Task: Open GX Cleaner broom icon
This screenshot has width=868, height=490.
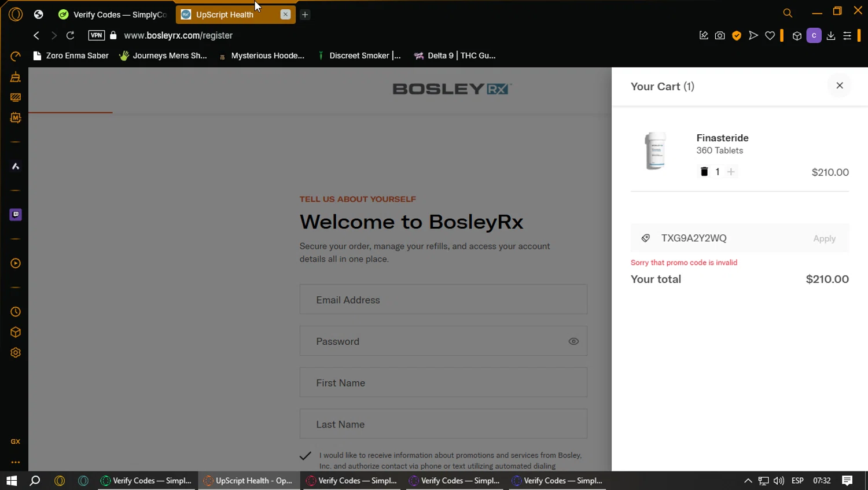Action: tap(16, 77)
